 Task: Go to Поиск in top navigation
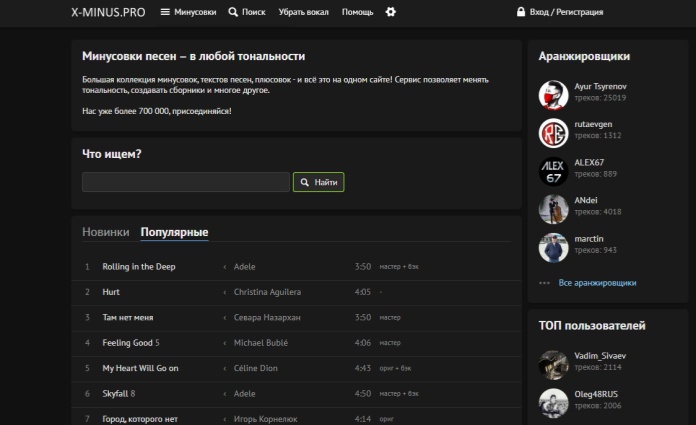coord(246,12)
